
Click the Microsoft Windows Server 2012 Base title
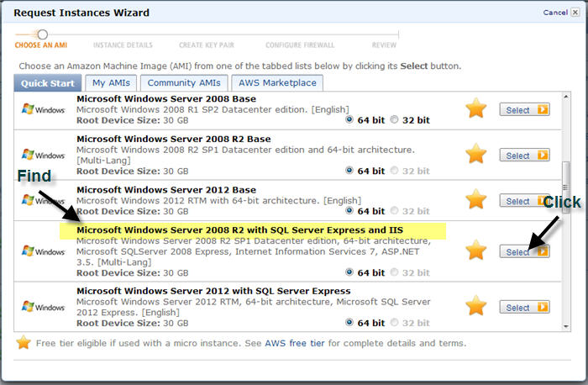[x=166, y=190]
